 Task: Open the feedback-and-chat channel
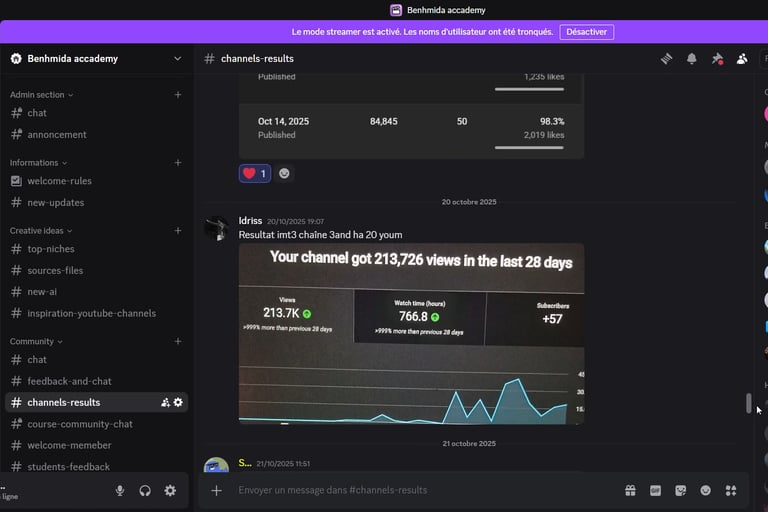[x=96, y=382]
